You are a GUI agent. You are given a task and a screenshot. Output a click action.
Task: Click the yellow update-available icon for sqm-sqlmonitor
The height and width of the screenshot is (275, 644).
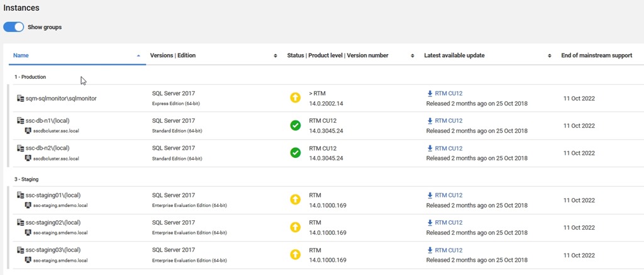tap(295, 98)
